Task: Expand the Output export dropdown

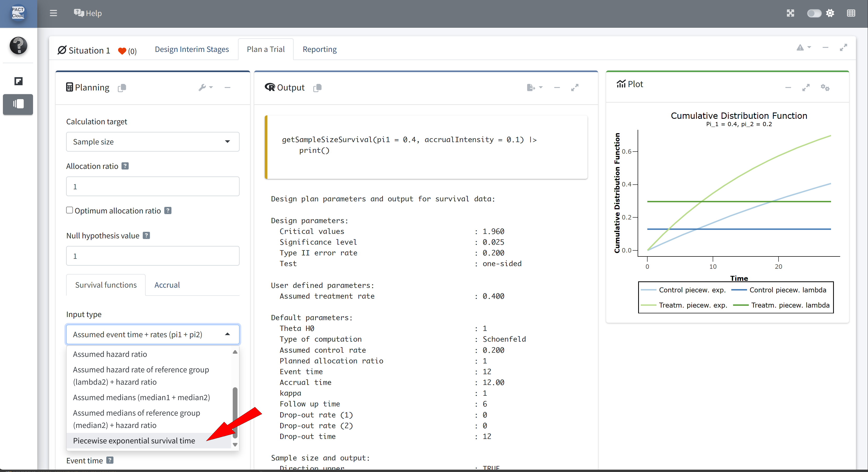Action: (x=534, y=88)
